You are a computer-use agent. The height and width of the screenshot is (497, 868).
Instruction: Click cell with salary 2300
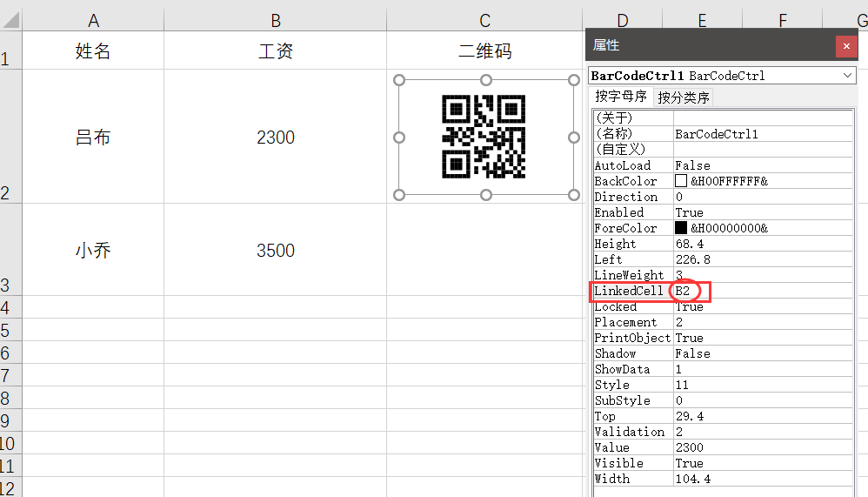[x=275, y=137]
